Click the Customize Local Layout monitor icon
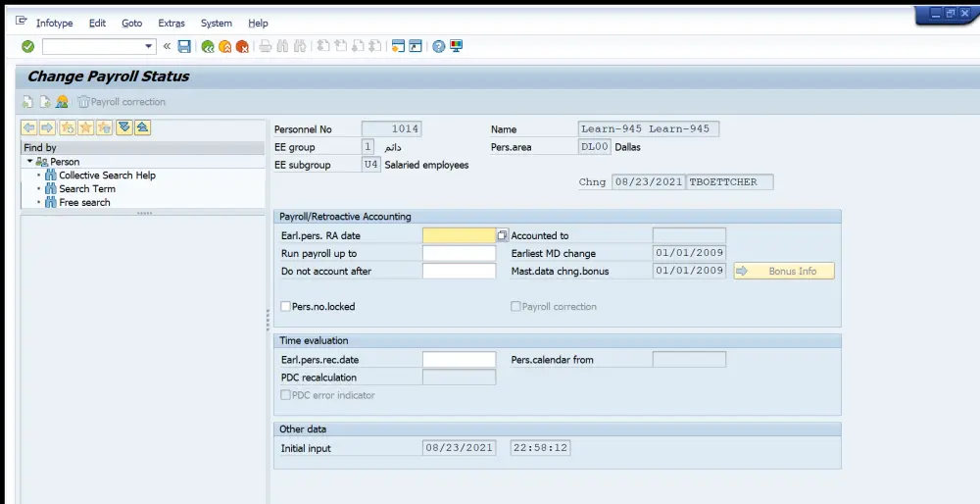980x504 pixels. tap(457, 46)
